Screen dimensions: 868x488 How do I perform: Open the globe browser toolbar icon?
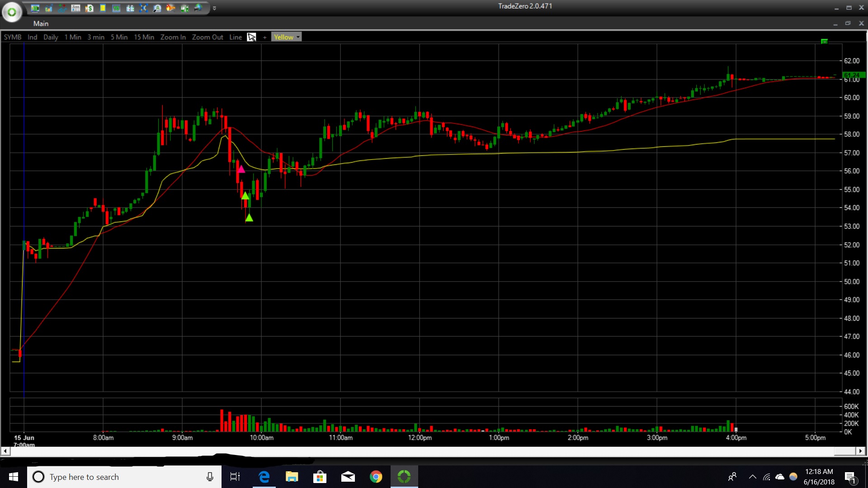click(198, 8)
